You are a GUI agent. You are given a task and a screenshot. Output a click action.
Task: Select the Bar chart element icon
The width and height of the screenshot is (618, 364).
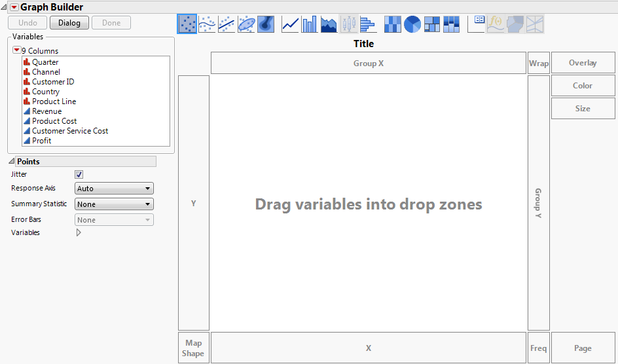310,24
